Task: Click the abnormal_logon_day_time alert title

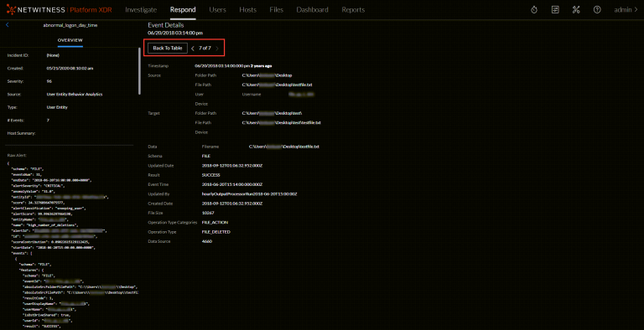Action: (x=70, y=25)
